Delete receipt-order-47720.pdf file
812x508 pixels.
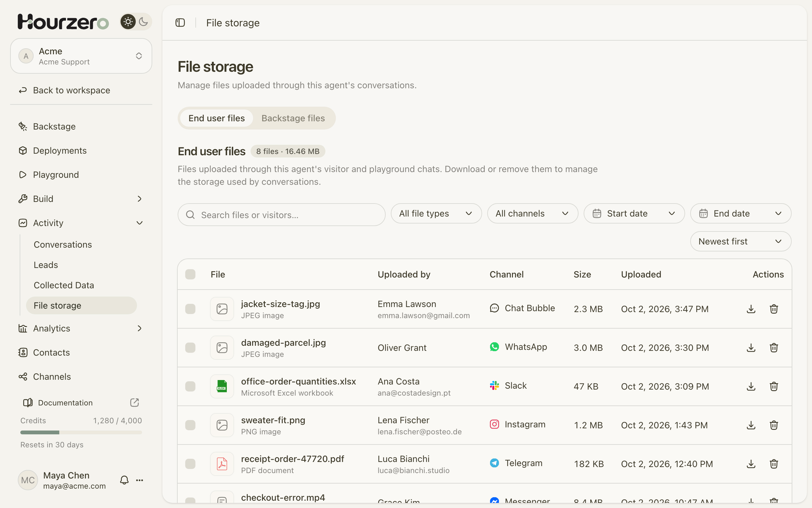click(774, 464)
